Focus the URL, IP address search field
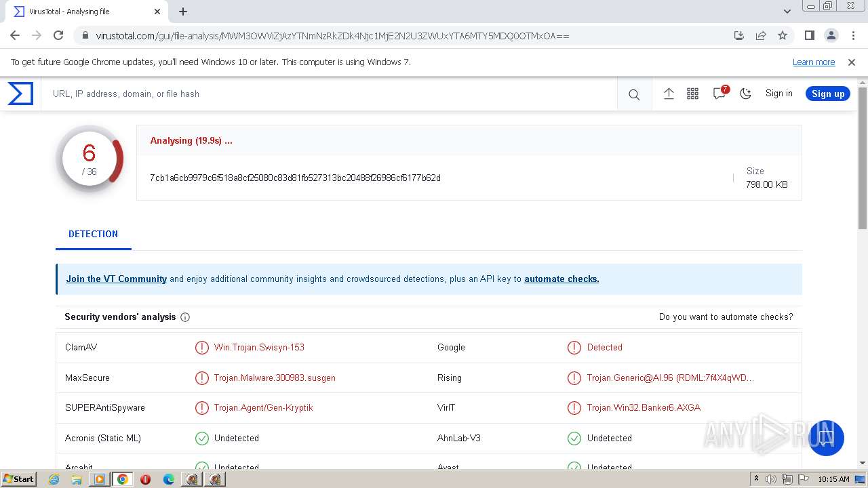This screenshot has width=868, height=488. tap(329, 94)
